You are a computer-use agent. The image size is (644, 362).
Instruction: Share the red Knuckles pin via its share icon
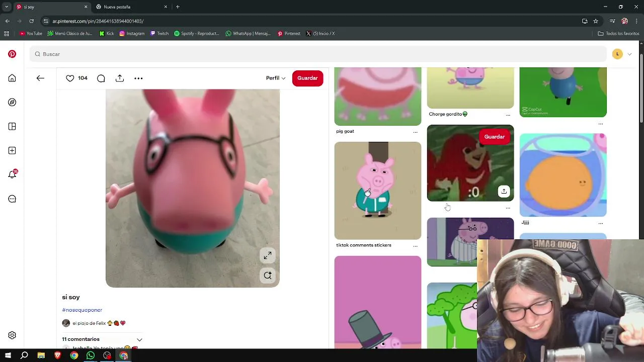[504, 191]
